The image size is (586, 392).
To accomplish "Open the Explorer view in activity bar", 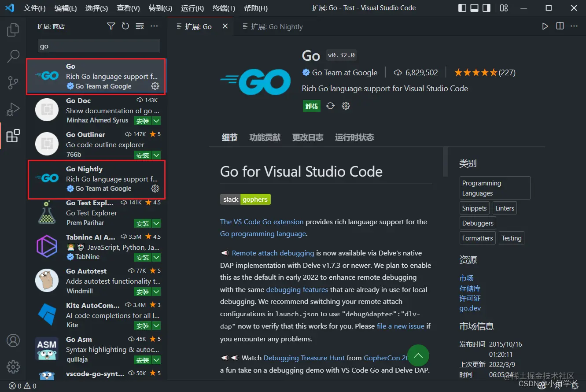I will point(13,30).
